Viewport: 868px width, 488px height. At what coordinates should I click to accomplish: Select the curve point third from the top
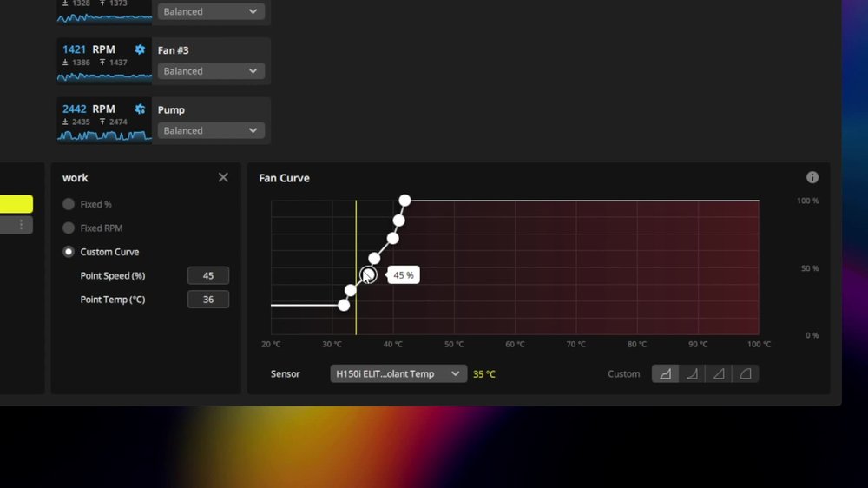click(392, 238)
